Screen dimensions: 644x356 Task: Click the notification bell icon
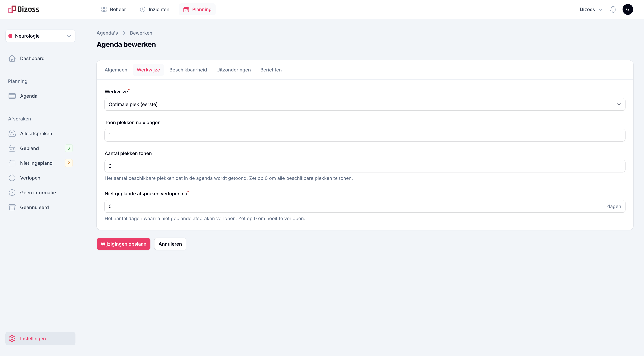click(613, 10)
